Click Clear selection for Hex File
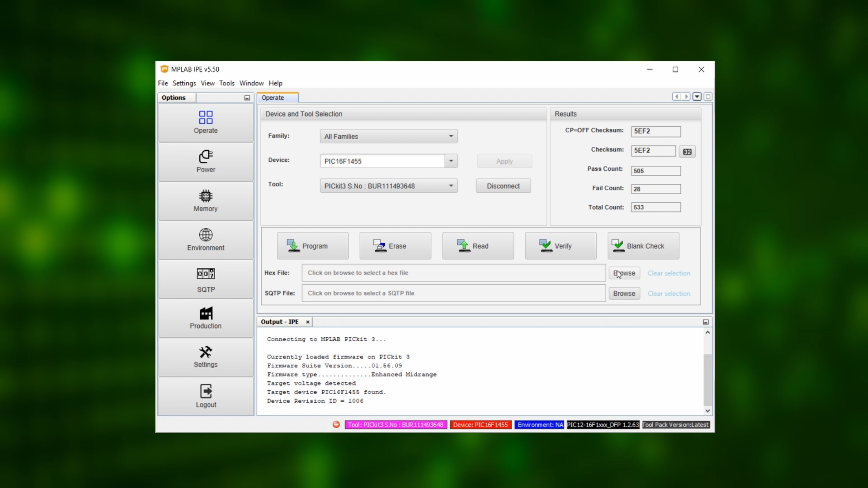This screenshot has height=488, width=868. [669, 273]
